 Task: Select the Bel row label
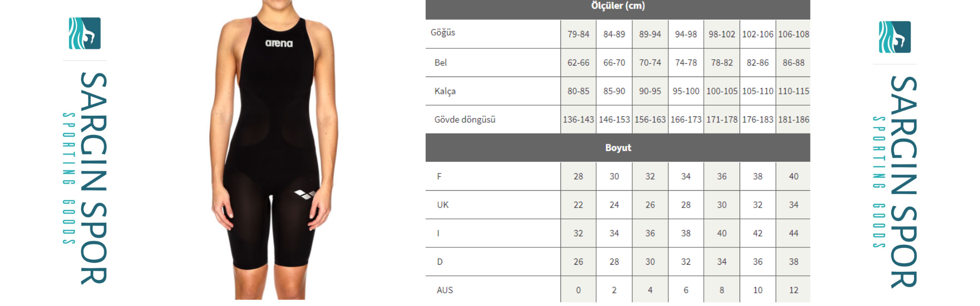(440, 63)
